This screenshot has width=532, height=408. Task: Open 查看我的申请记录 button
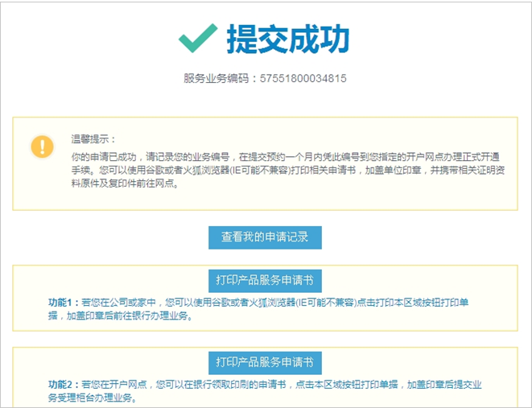[265, 237]
